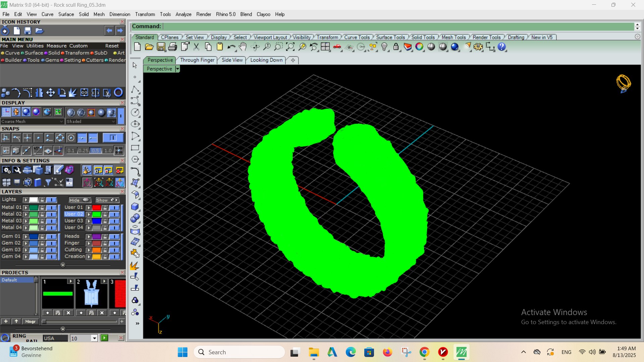Select the Pan hand tool
The width and height of the screenshot is (644, 362).
(243, 47)
